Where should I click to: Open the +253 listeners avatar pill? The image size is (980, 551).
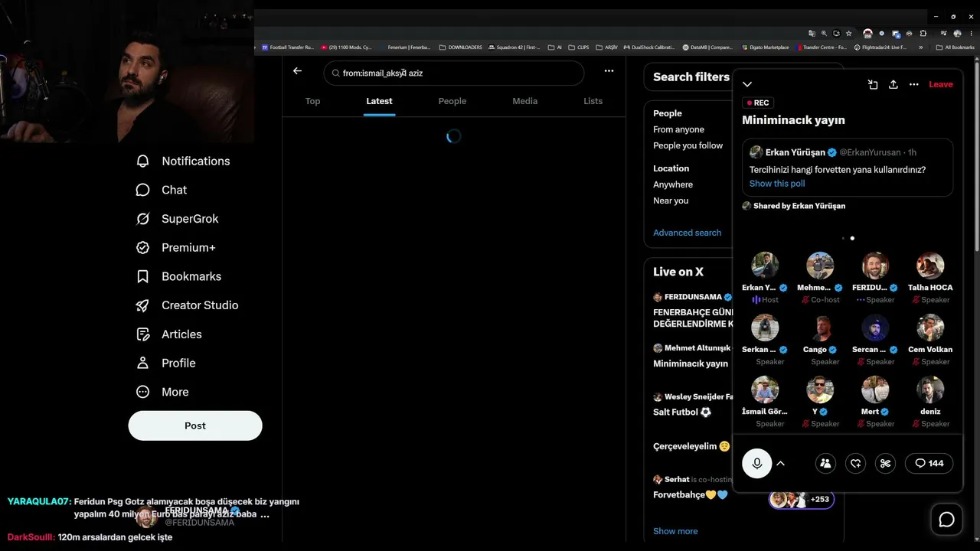pyautogui.click(x=802, y=499)
